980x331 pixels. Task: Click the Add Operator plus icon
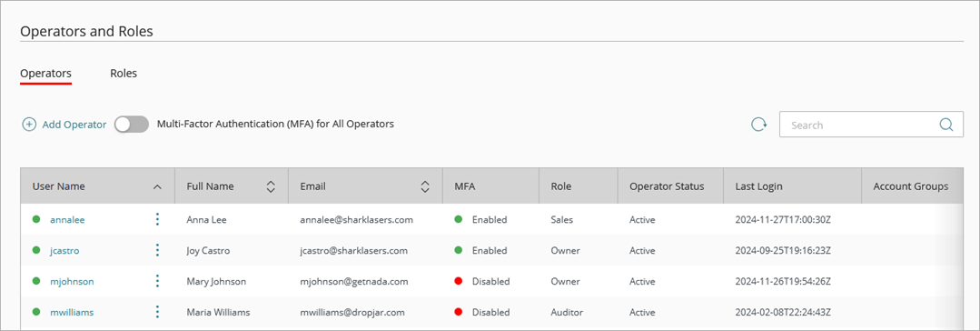coord(29,125)
